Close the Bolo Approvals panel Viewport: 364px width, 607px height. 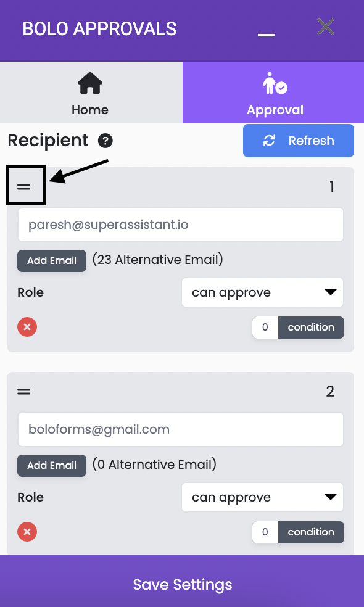coord(326,27)
